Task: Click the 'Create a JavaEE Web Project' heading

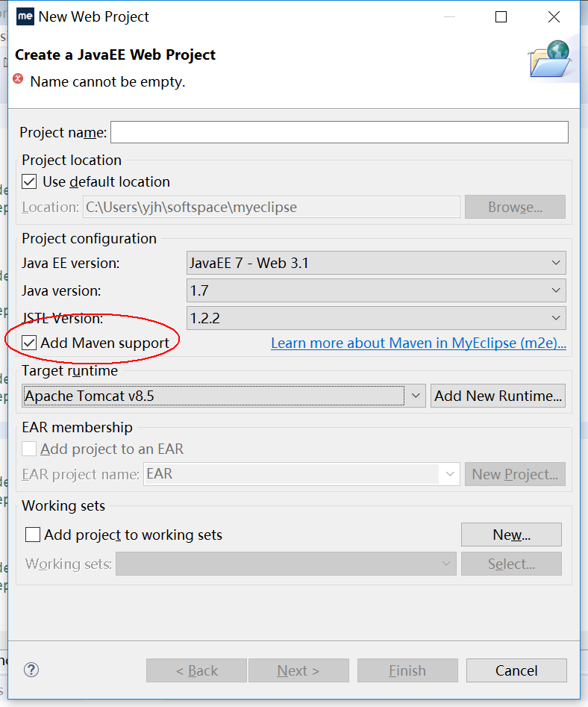Action: 116,54
